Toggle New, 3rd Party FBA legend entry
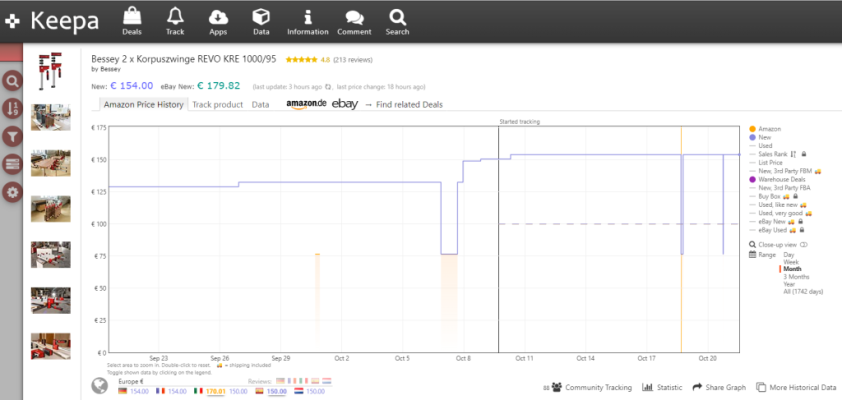842x400 pixels. [x=780, y=188]
